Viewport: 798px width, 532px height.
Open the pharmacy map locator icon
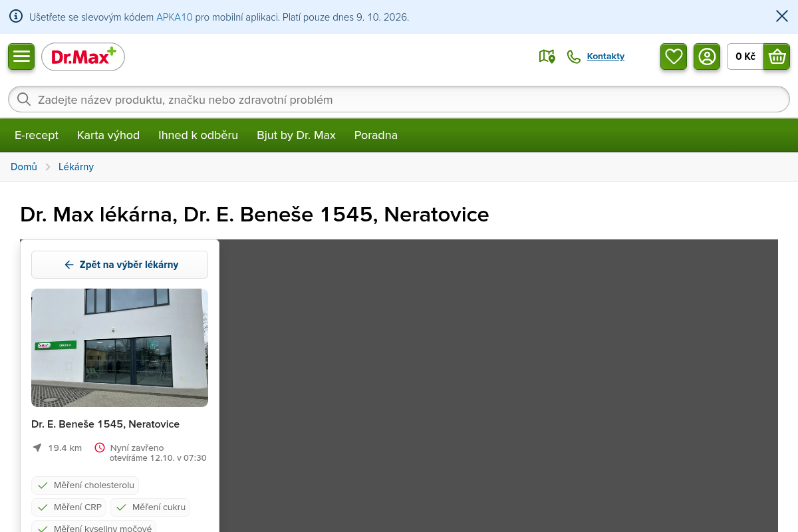[547, 57]
